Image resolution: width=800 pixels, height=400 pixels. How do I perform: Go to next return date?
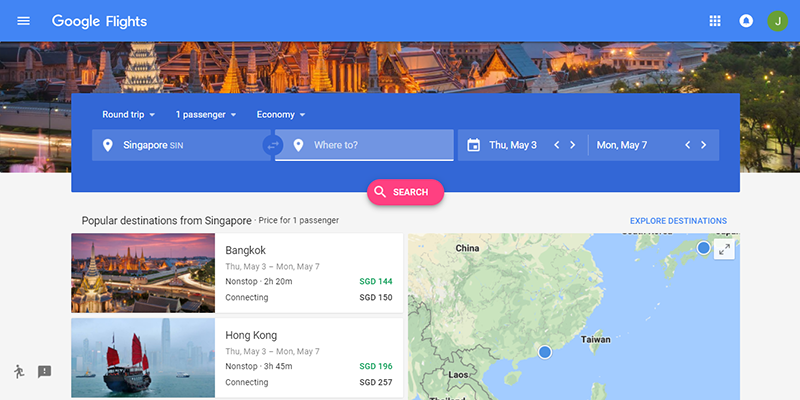tap(704, 145)
